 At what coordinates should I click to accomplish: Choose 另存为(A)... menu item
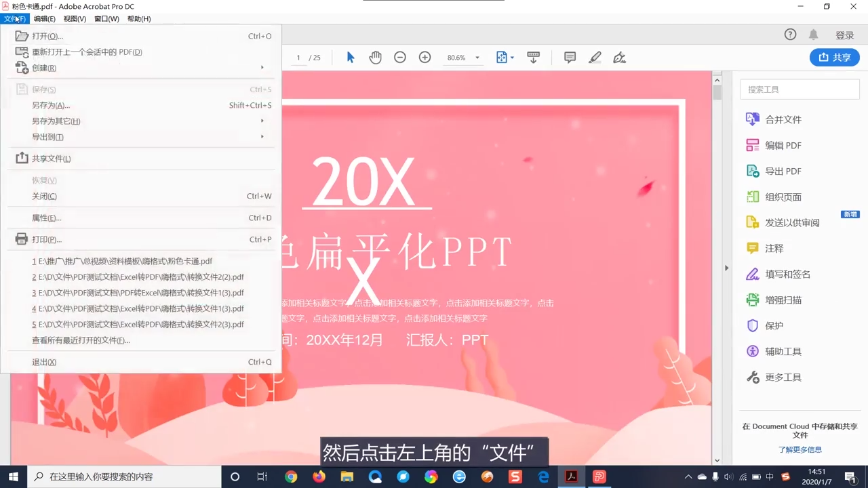pyautogui.click(x=142, y=105)
